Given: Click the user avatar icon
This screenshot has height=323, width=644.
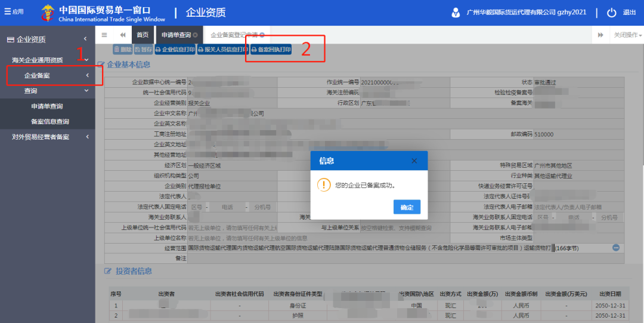Looking at the screenshot, I should click(456, 13).
